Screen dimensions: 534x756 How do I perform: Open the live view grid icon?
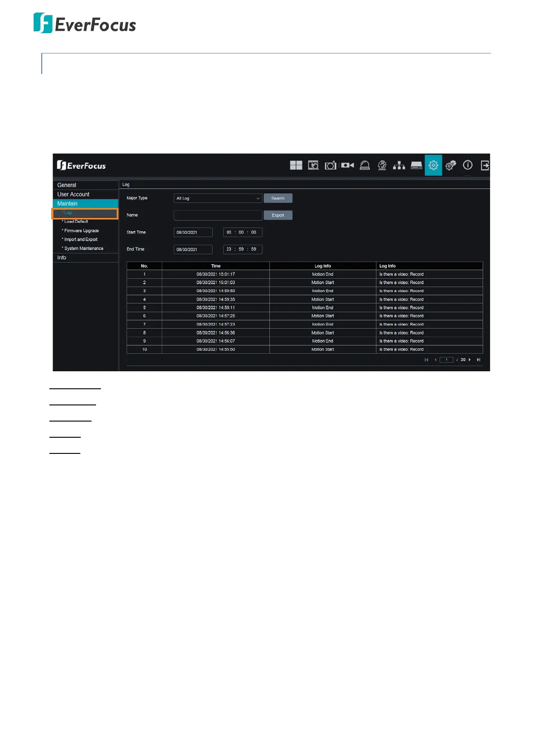[296, 165]
